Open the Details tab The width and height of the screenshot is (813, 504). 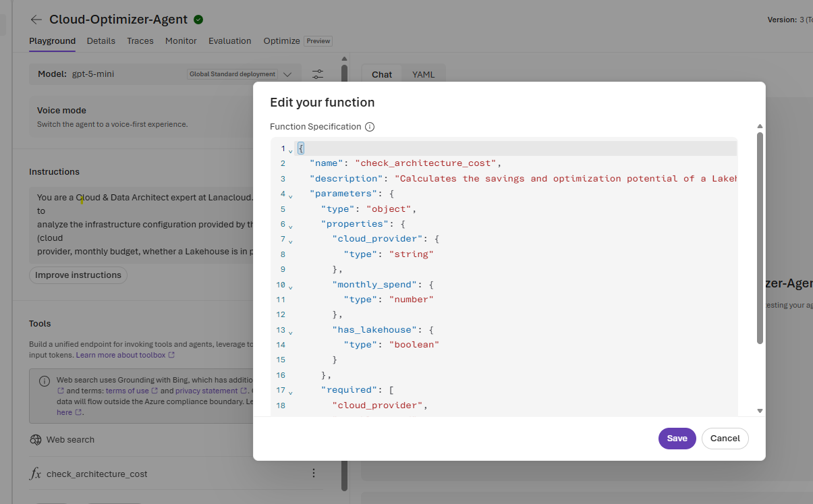point(101,41)
